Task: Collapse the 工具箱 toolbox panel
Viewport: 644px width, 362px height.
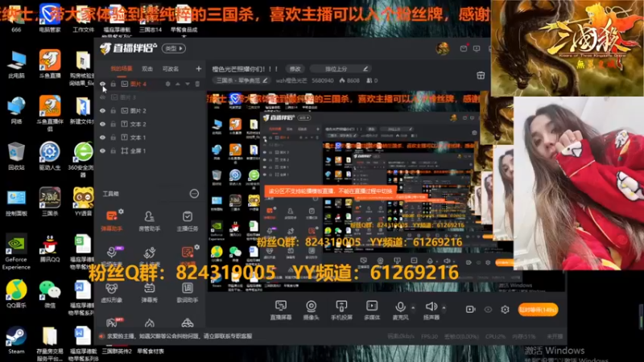Action: (194, 194)
